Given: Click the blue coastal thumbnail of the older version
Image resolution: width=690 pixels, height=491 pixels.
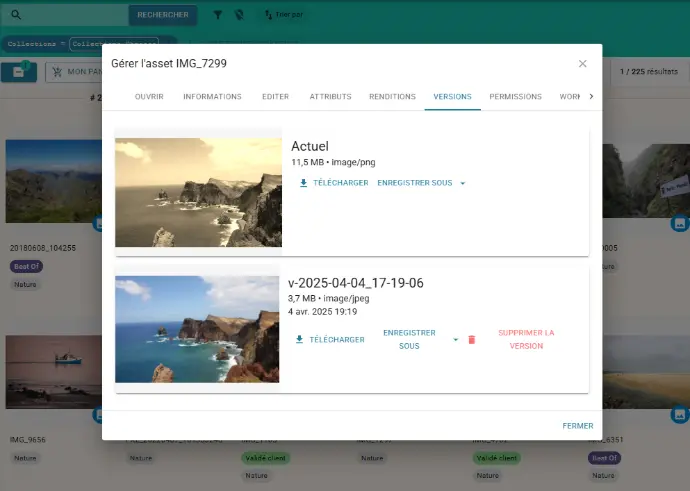Looking at the screenshot, I should coord(197,329).
